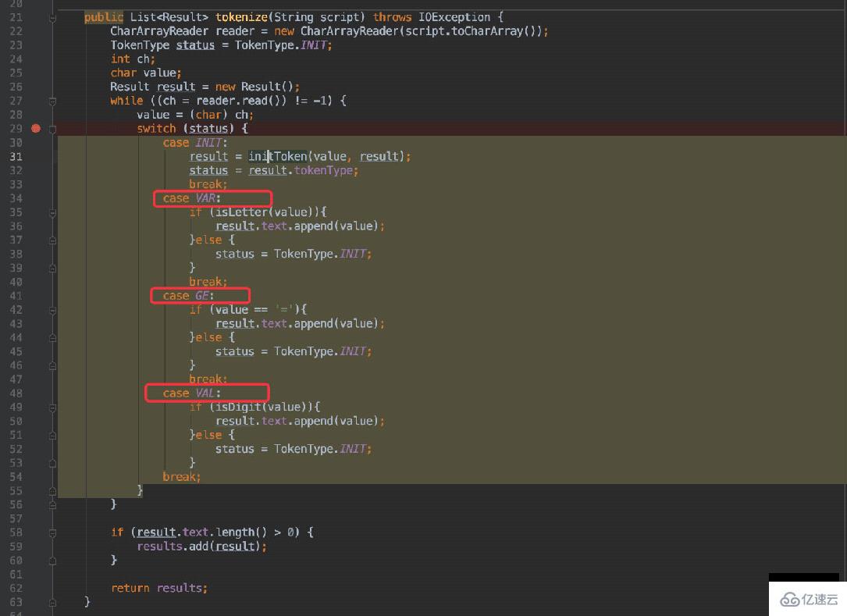The height and width of the screenshot is (616, 847).
Task: Fold the switch block marker on line 29
Action: pyautogui.click(x=53, y=129)
